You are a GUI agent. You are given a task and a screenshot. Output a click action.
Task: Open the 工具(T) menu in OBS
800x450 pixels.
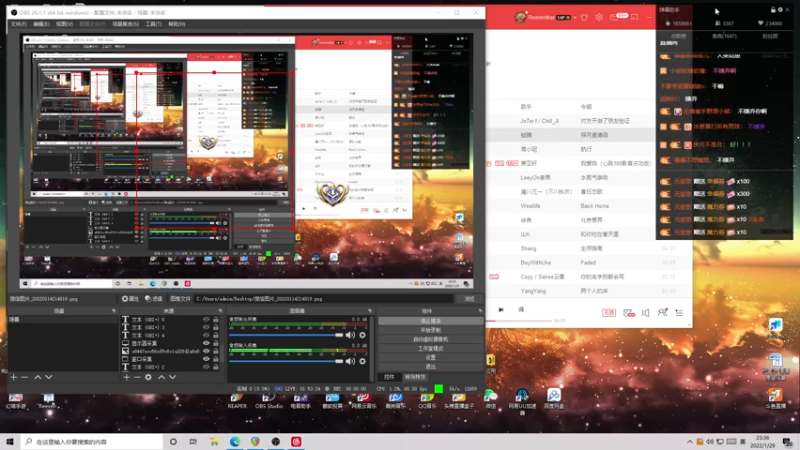click(x=154, y=24)
